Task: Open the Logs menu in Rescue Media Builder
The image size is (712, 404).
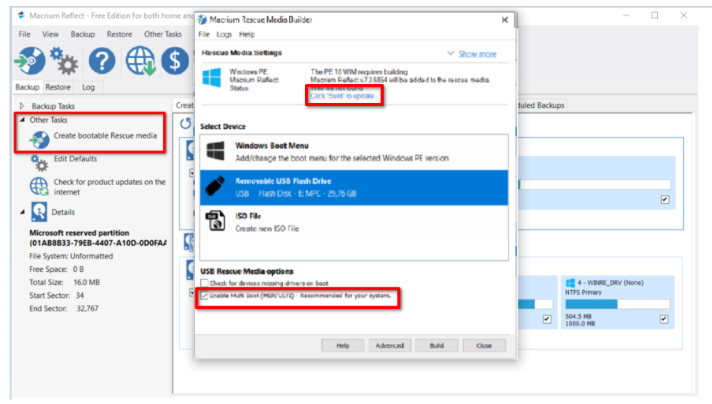Action: (x=224, y=34)
